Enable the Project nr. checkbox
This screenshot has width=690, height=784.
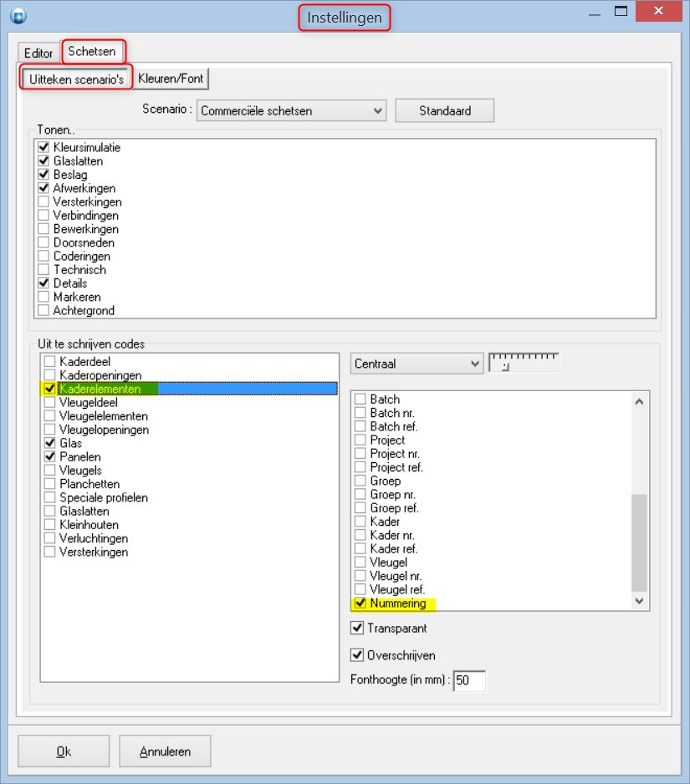click(x=360, y=453)
